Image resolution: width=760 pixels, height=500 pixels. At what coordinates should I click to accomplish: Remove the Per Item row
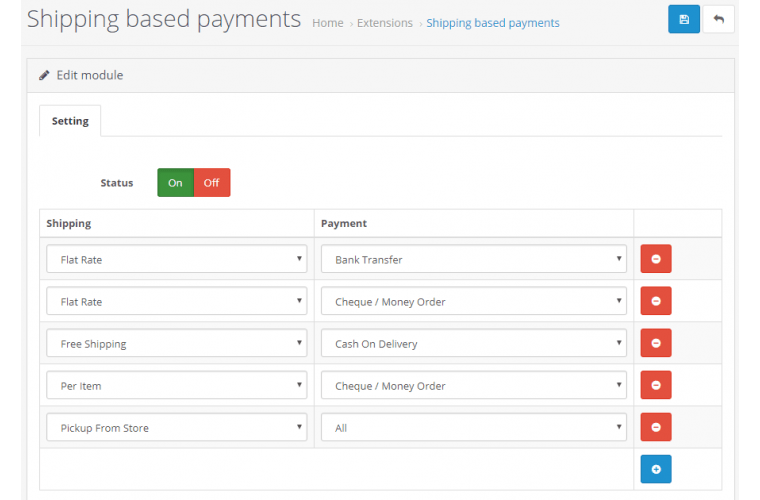click(x=656, y=385)
